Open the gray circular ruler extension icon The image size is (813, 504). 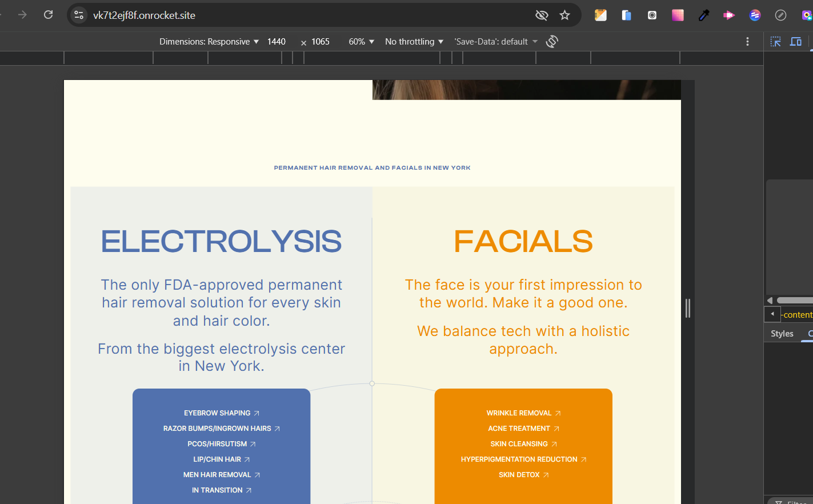coord(780,15)
